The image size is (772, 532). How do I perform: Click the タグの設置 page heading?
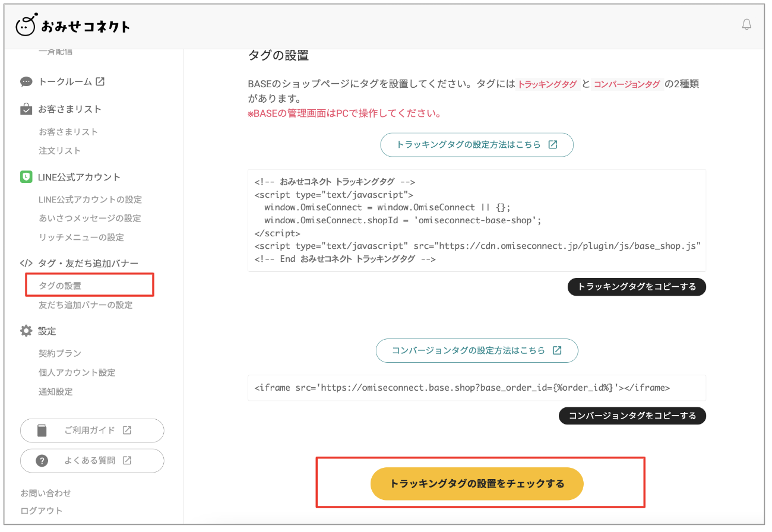pos(278,56)
